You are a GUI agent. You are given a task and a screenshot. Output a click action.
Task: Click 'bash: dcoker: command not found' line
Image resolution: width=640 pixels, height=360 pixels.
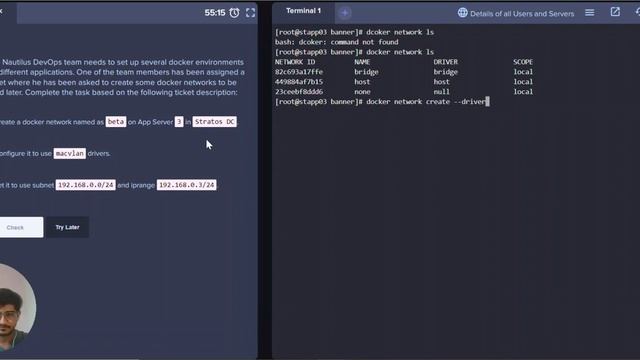click(336, 42)
